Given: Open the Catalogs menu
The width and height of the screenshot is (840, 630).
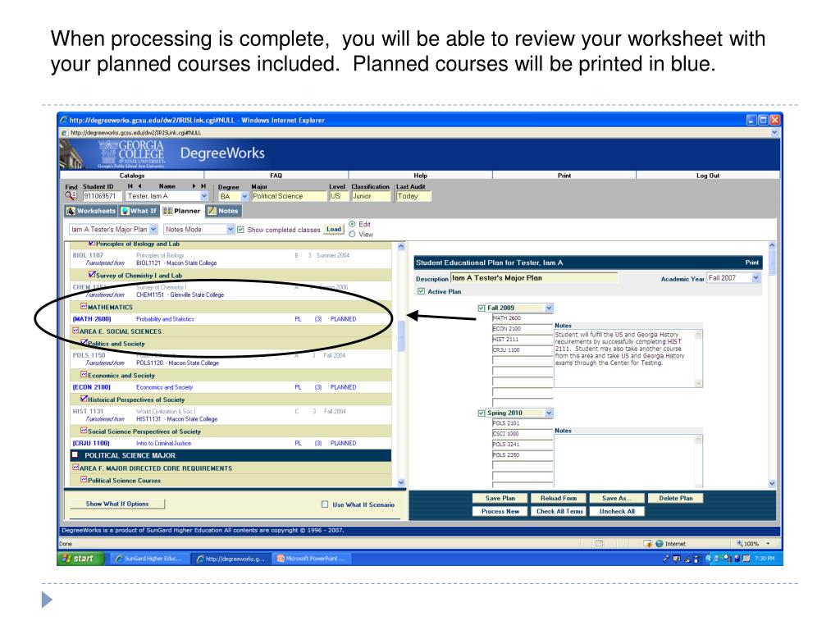Looking at the screenshot, I should click(132, 176).
